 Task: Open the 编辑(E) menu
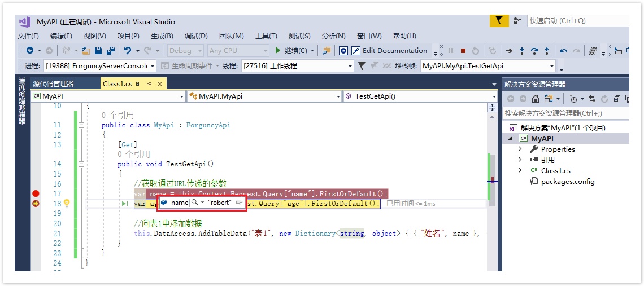[x=61, y=36]
